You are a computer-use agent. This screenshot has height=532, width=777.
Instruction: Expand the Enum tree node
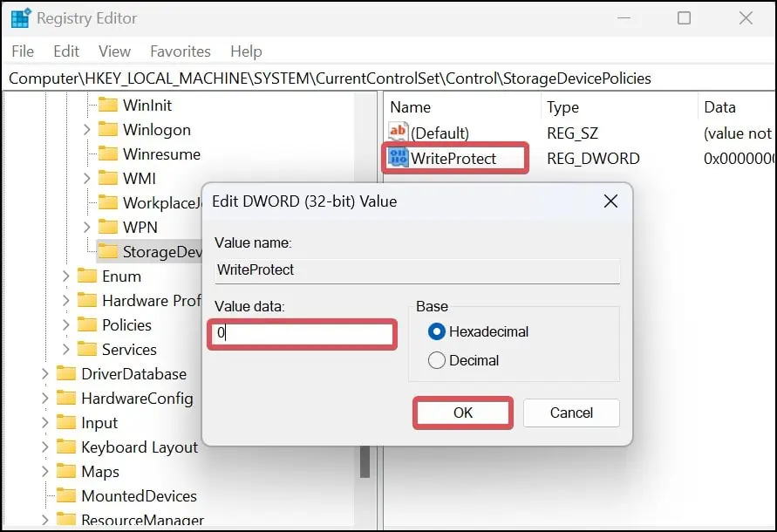click(65, 276)
